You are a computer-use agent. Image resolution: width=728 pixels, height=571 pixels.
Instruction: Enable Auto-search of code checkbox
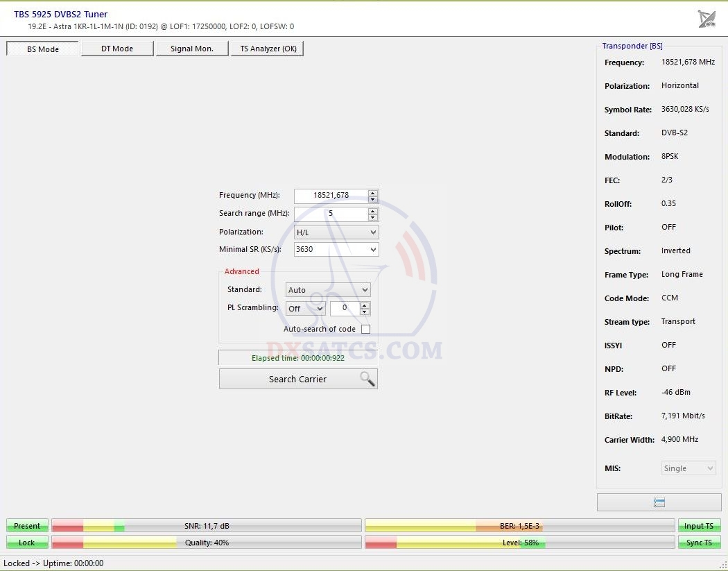pos(365,329)
